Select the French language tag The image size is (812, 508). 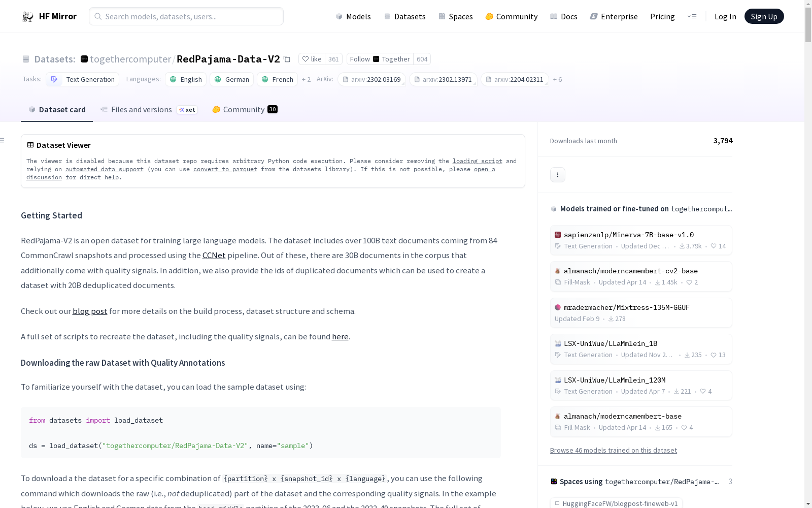[278, 79]
